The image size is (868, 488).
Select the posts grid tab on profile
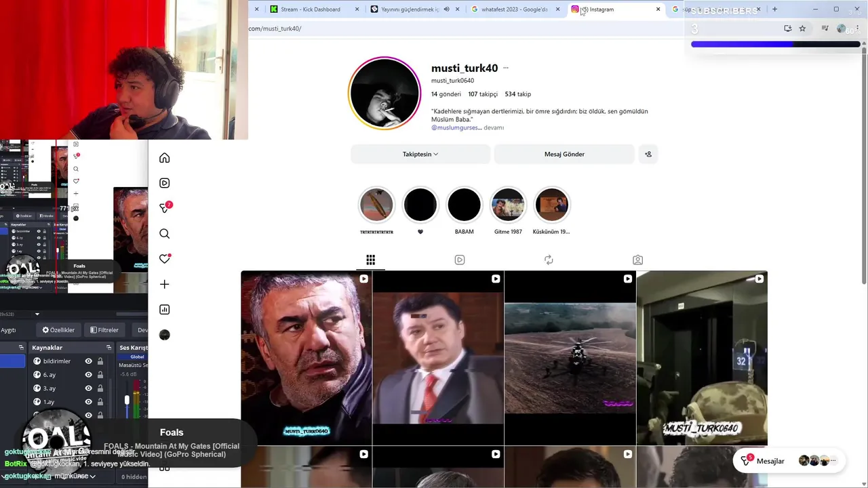[x=370, y=260]
